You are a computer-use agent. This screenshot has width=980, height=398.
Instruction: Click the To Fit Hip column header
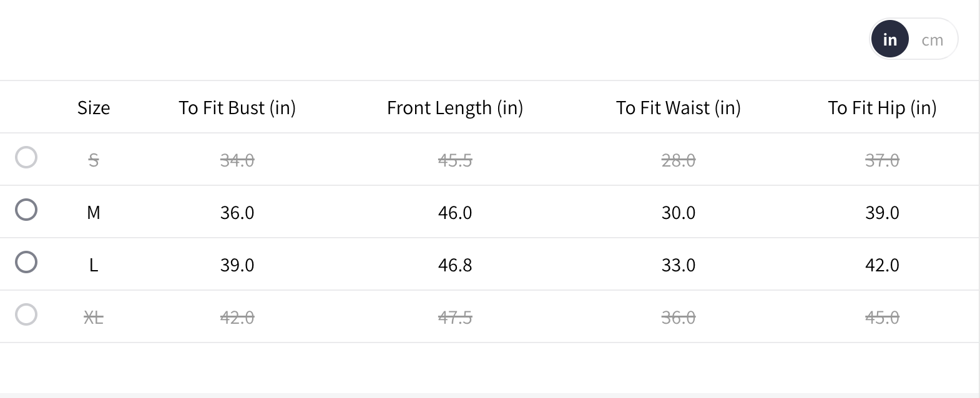[x=882, y=108]
